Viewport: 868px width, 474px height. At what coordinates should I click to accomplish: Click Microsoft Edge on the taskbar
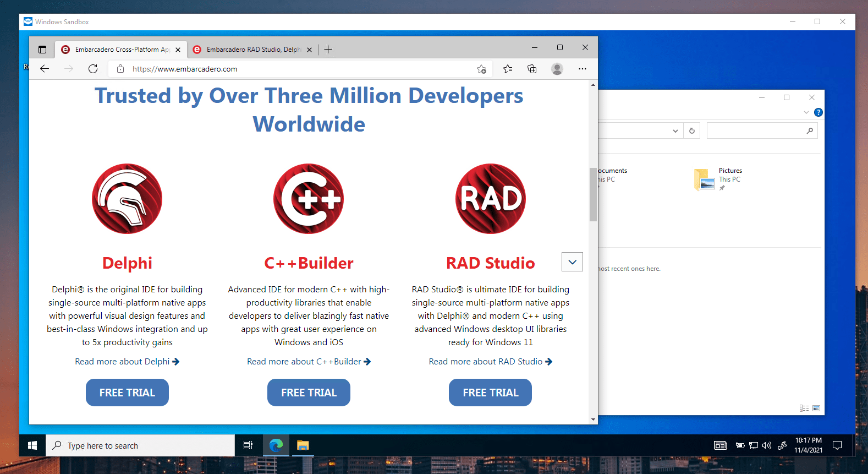click(x=276, y=445)
